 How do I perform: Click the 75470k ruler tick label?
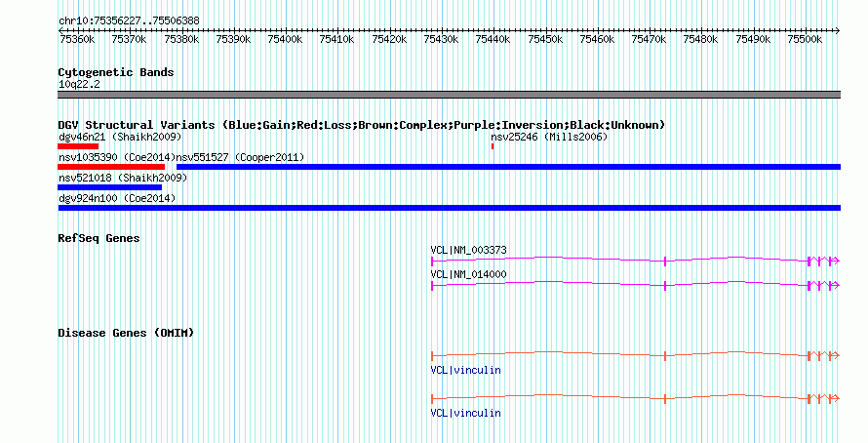649,39
